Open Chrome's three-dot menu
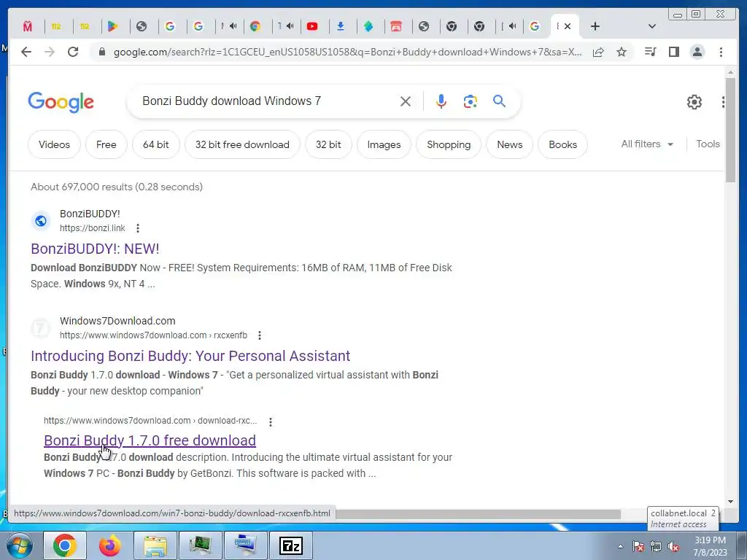The height and width of the screenshot is (560, 747). pos(721,52)
